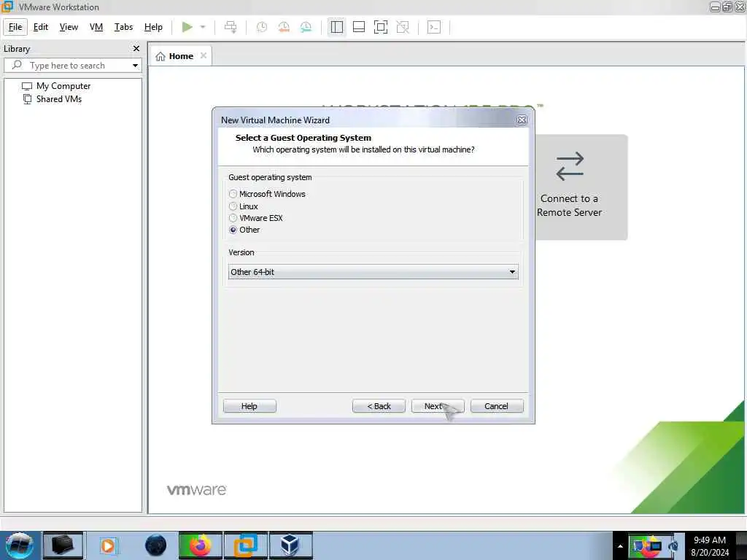Open the File menu

(15, 27)
